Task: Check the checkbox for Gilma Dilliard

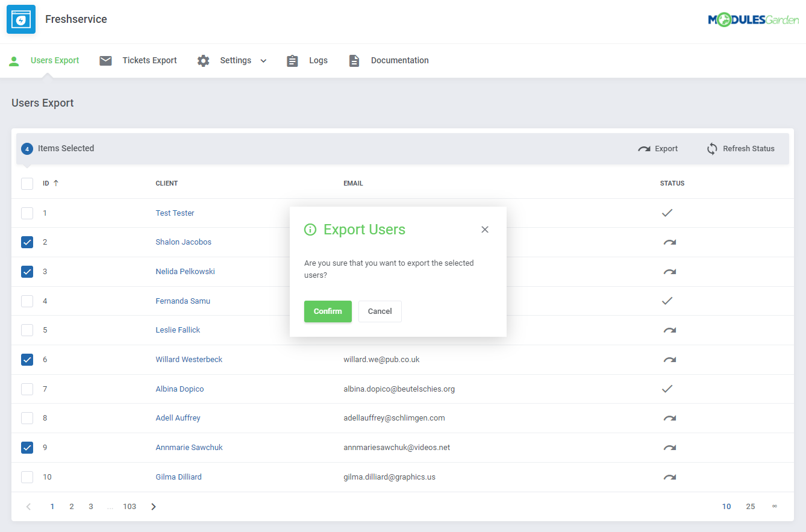Action: (27, 477)
